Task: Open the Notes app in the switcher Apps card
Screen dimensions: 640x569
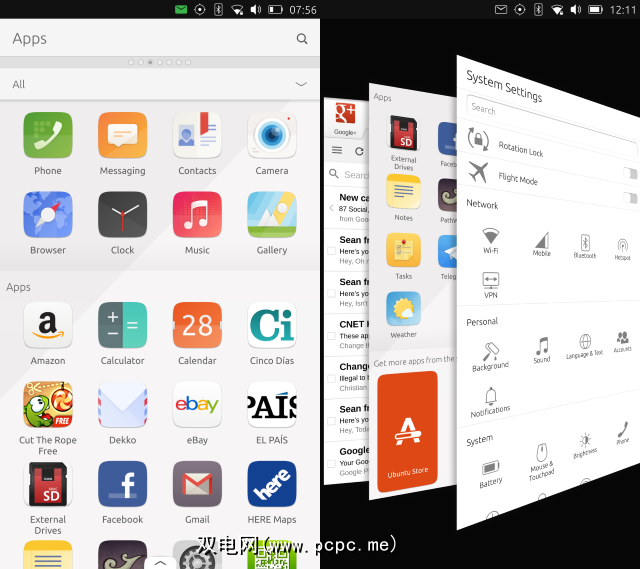Action: (403, 192)
